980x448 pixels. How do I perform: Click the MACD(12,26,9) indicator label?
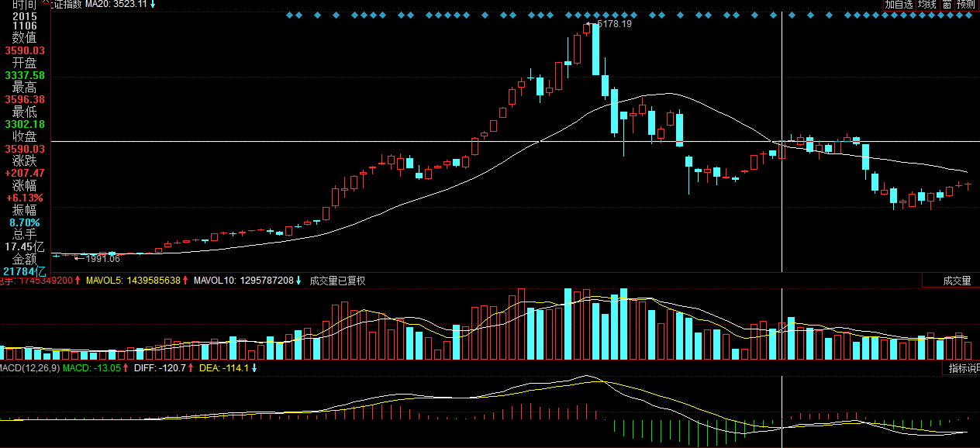pyautogui.click(x=29, y=368)
